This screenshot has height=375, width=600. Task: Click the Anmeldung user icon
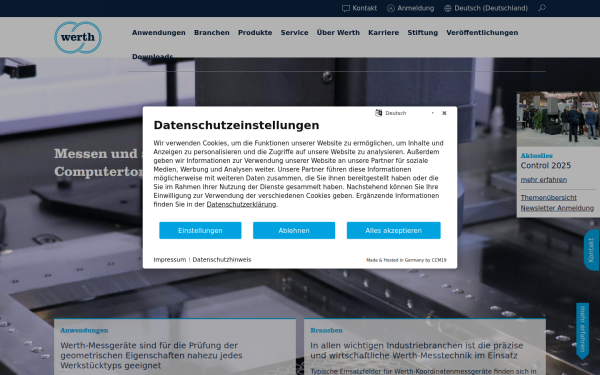coord(391,8)
